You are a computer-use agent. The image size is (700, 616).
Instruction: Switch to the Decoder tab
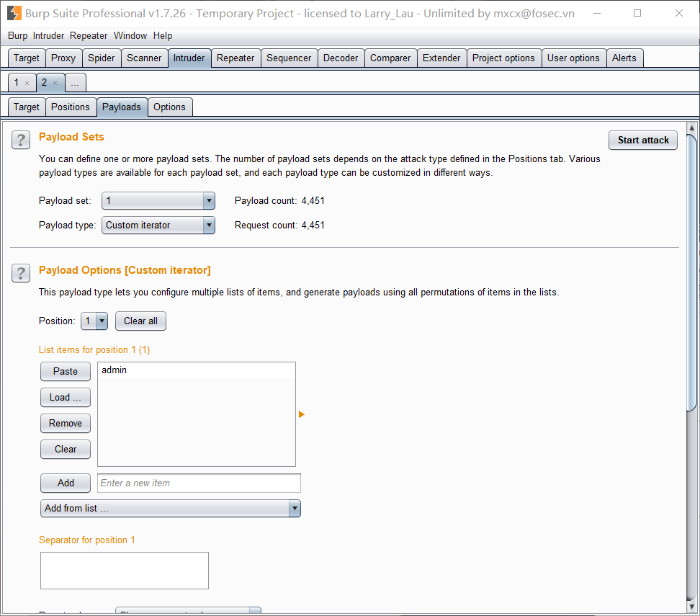tap(341, 58)
